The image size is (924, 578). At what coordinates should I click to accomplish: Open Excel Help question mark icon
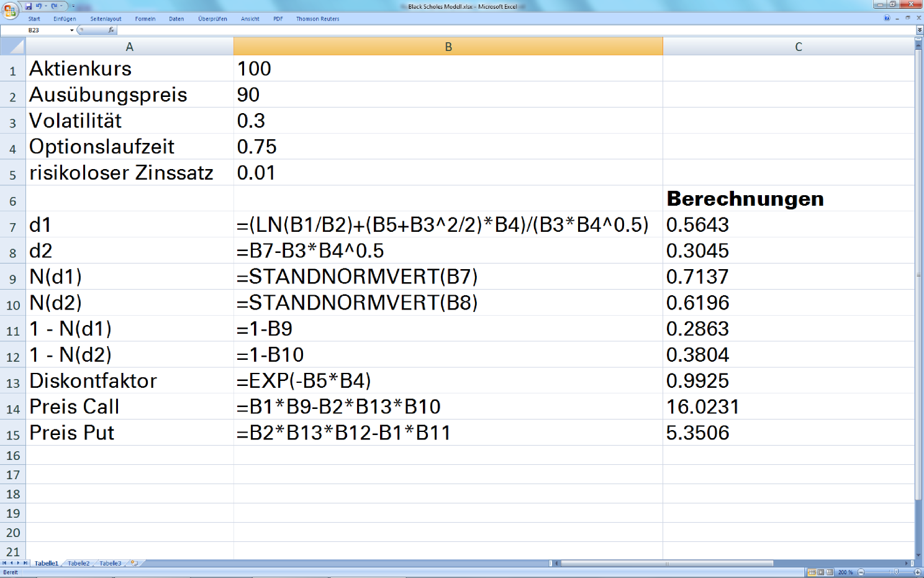click(x=887, y=18)
